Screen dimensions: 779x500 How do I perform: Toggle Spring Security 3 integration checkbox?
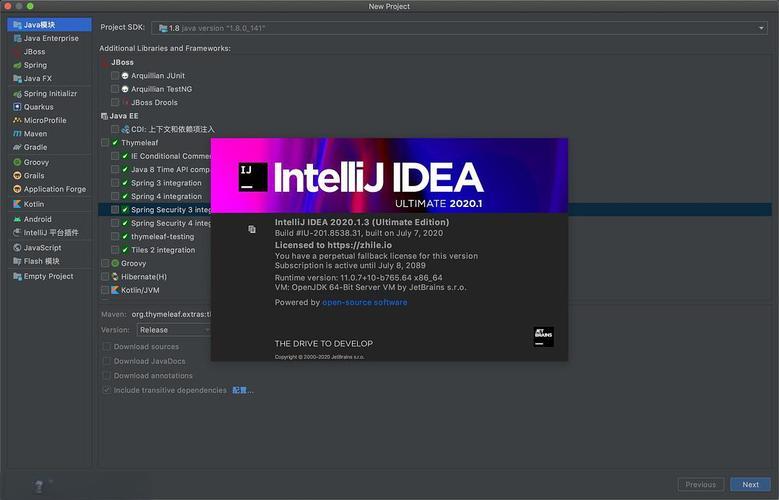point(115,210)
